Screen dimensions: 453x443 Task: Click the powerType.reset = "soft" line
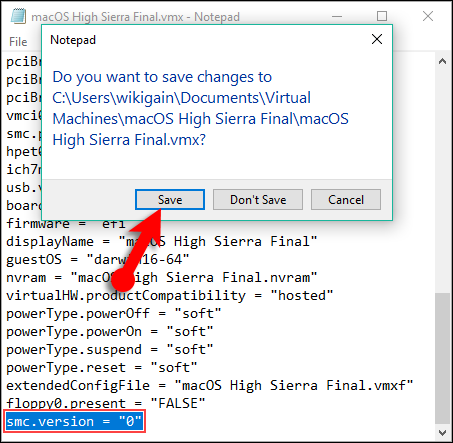click(x=102, y=367)
